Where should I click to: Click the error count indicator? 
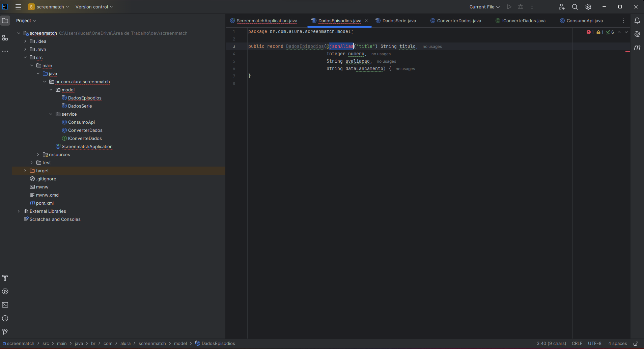590,32
